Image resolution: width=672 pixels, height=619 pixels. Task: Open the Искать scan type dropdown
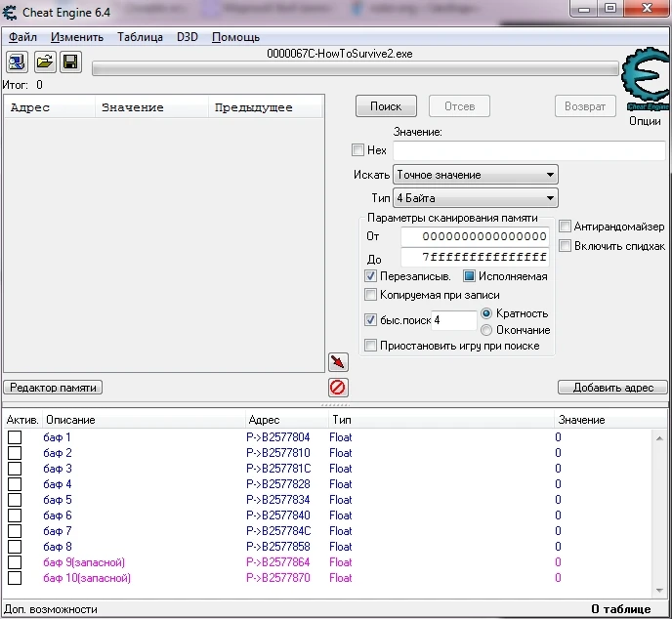(476, 175)
